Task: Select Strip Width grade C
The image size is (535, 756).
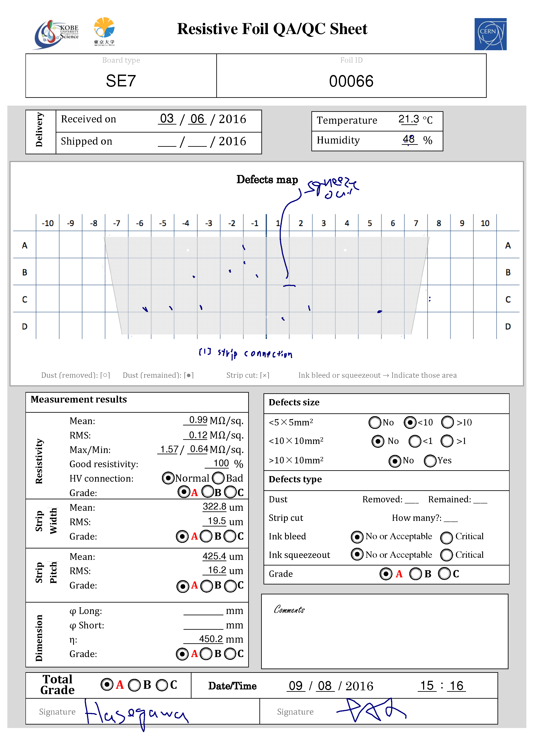Action: click(230, 536)
